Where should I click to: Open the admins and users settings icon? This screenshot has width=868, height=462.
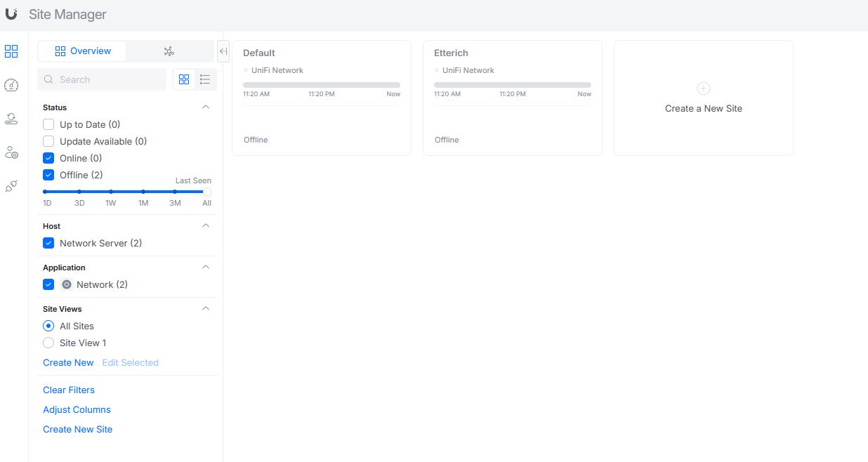point(11,152)
